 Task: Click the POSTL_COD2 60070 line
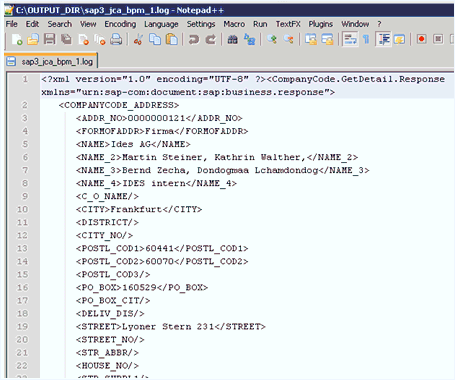click(162, 261)
